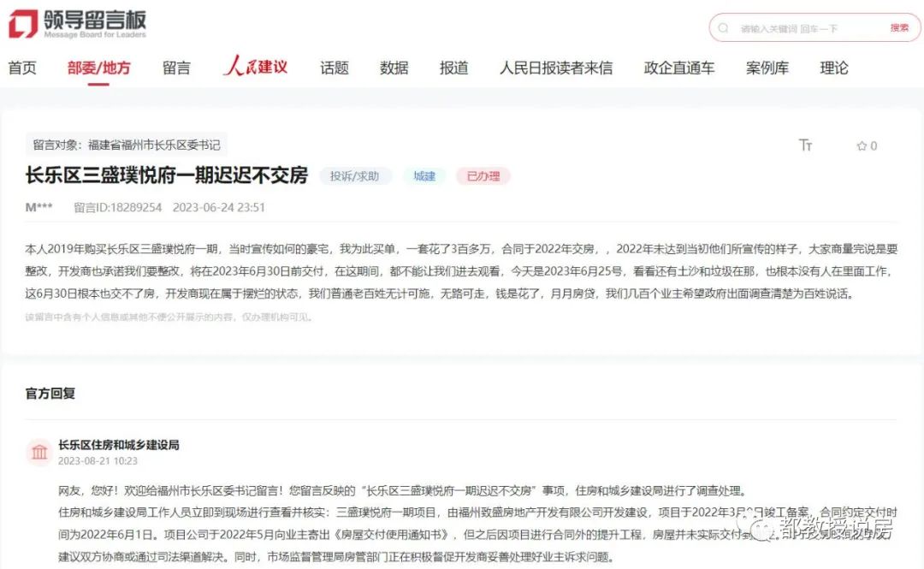This screenshot has width=924, height=569.
Task: Click the red 人民建议 logo in the navigation
Action: point(258,68)
